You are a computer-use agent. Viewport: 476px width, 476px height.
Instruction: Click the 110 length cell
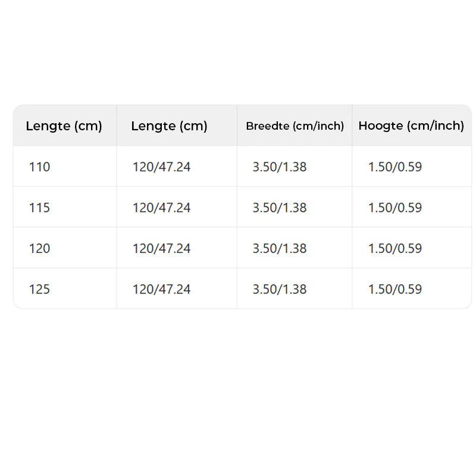pyautogui.click(x=40, y=167)
